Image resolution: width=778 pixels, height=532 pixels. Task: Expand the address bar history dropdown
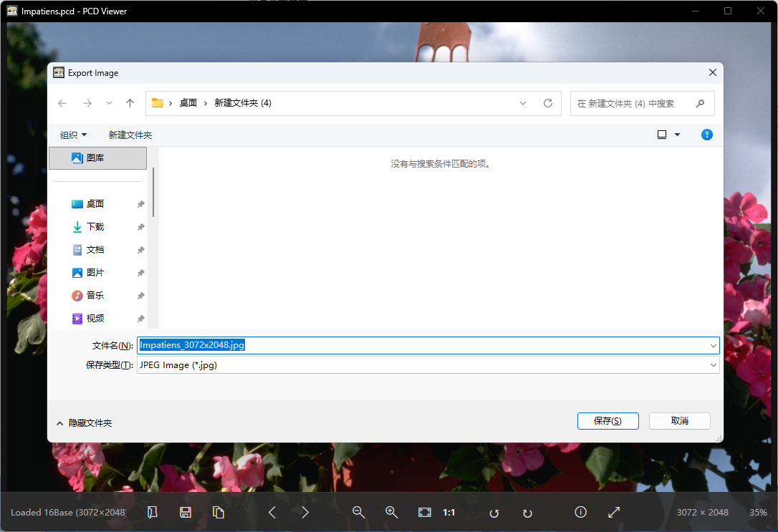pyautogui.click(x=522, y=103)
